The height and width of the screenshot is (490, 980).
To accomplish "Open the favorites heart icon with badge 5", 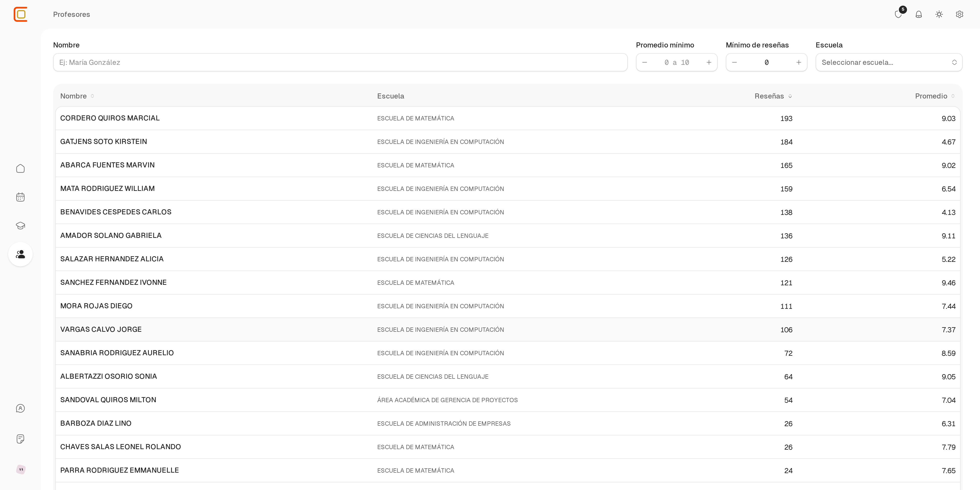I will [898, 15].
